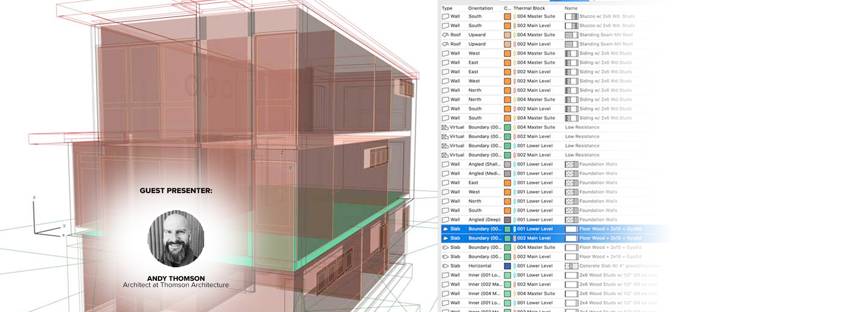Click composite icon for Concrete Slab row
The width and height of the screenshot is (868, 312).
coord(571,266)
